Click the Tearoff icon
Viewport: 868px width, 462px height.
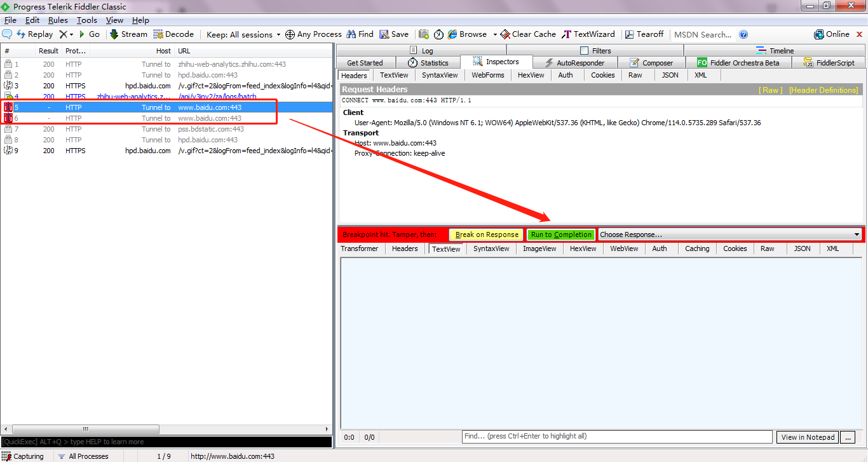point(630,34)
